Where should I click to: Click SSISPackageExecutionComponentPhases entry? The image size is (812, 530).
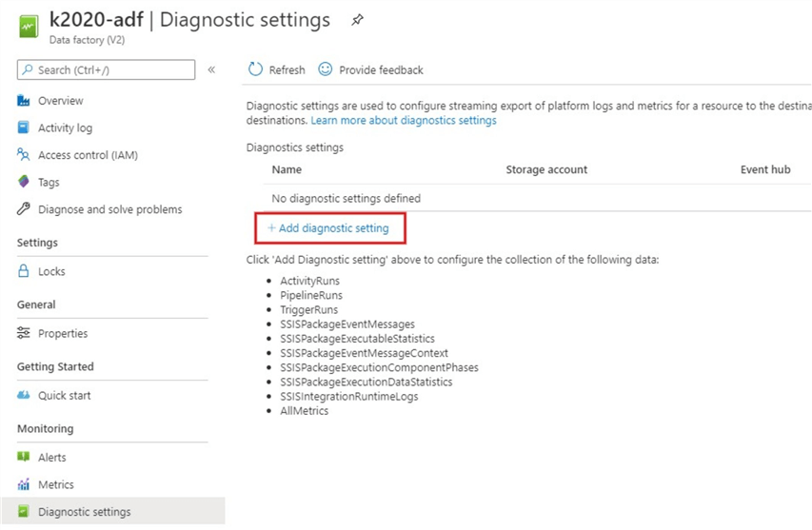point(379,367)
